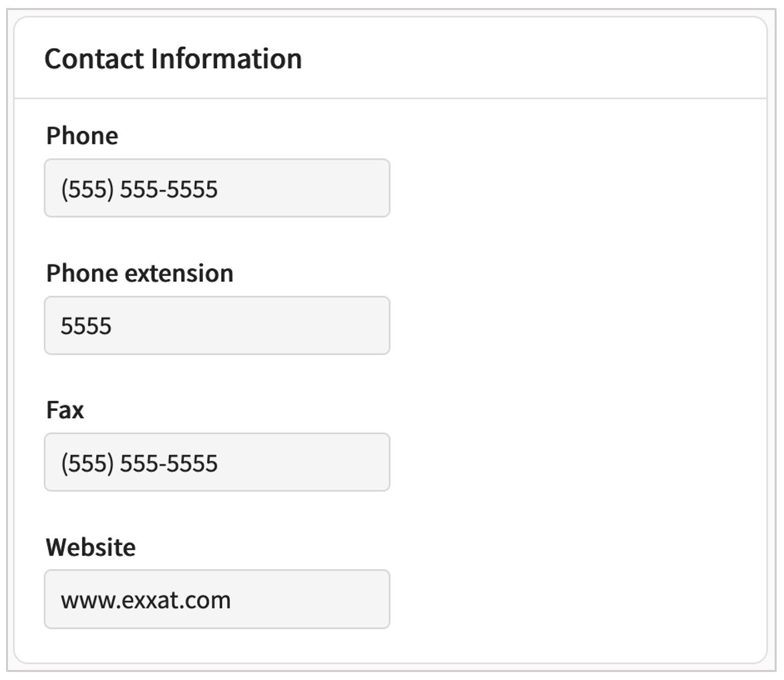Click the Website label text
784x680 pixels.
coord(91,547)
